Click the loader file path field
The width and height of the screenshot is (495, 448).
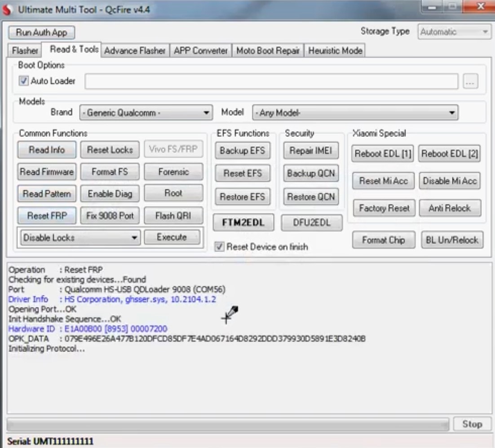click(271, 81)
